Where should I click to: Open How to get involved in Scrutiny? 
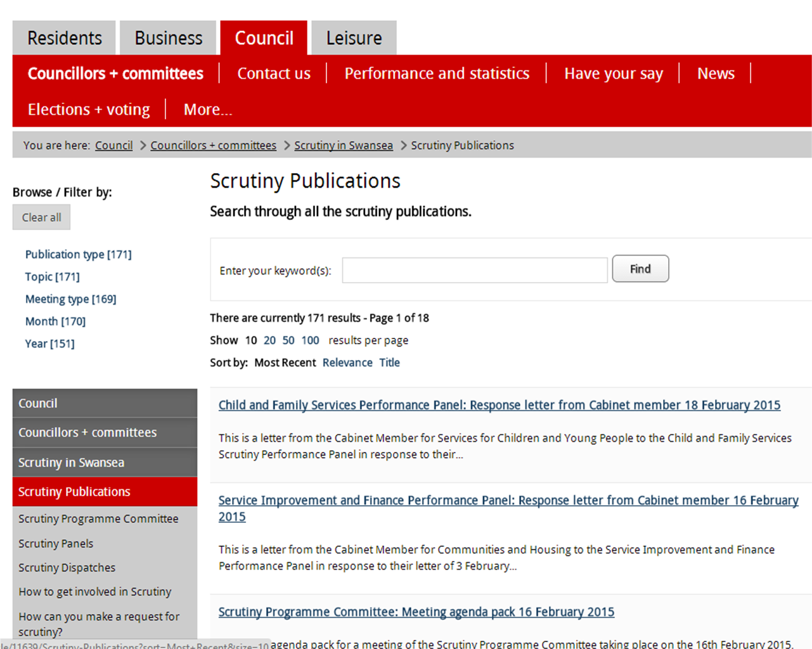94,591
